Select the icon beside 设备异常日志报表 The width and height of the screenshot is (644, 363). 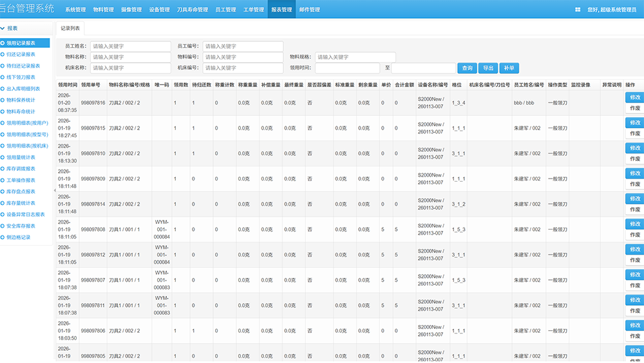[3, 214]
